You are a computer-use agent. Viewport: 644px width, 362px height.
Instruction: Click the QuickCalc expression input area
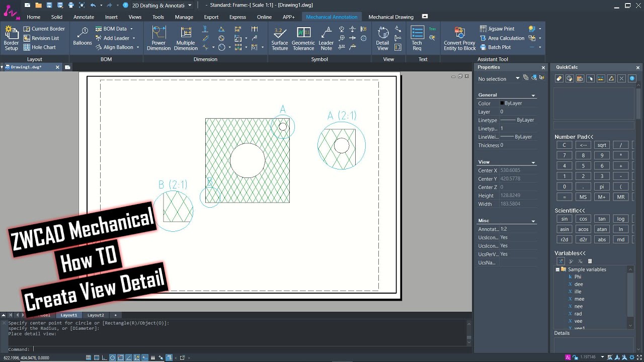tap(594, 125)
